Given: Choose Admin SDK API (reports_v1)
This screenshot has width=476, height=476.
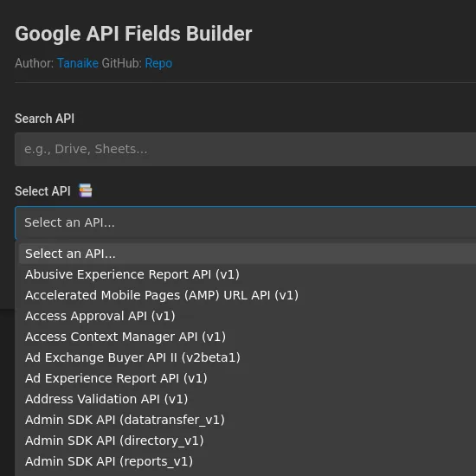Looking at the screenshot, I should (248, 461).
